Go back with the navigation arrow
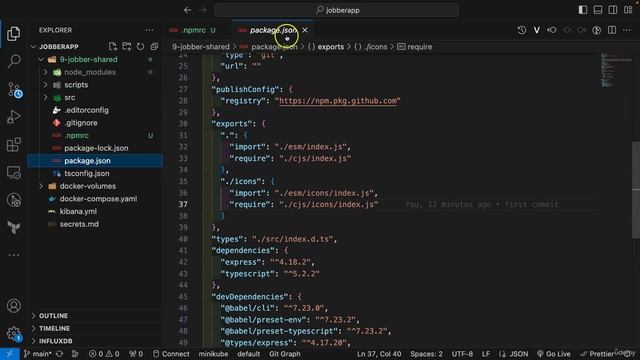 tap(187, 10)
